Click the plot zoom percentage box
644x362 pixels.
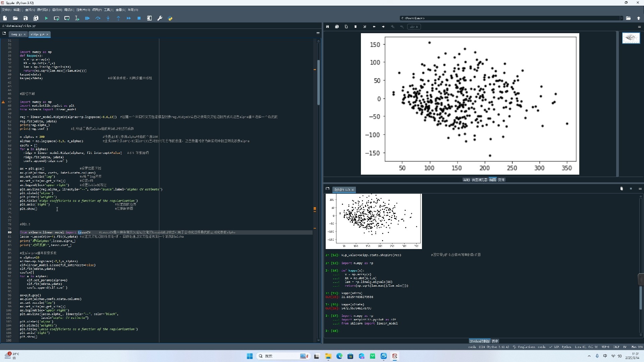(414, 26)
